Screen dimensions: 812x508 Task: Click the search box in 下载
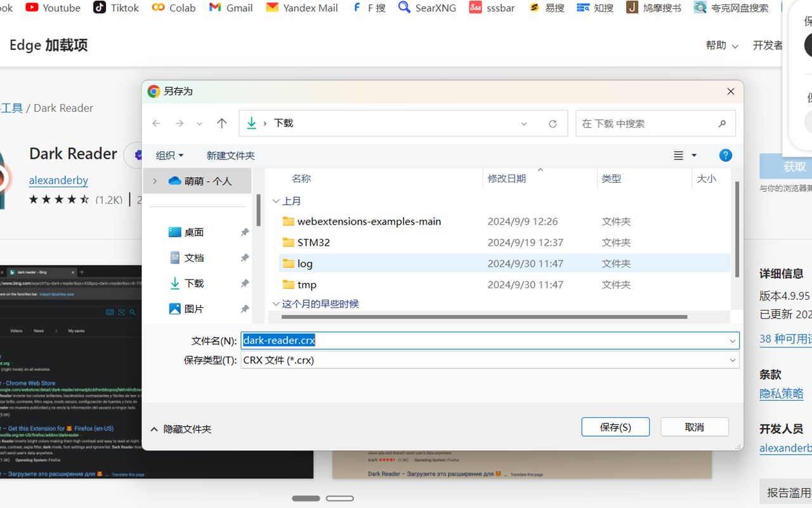[x=655, y=124]
